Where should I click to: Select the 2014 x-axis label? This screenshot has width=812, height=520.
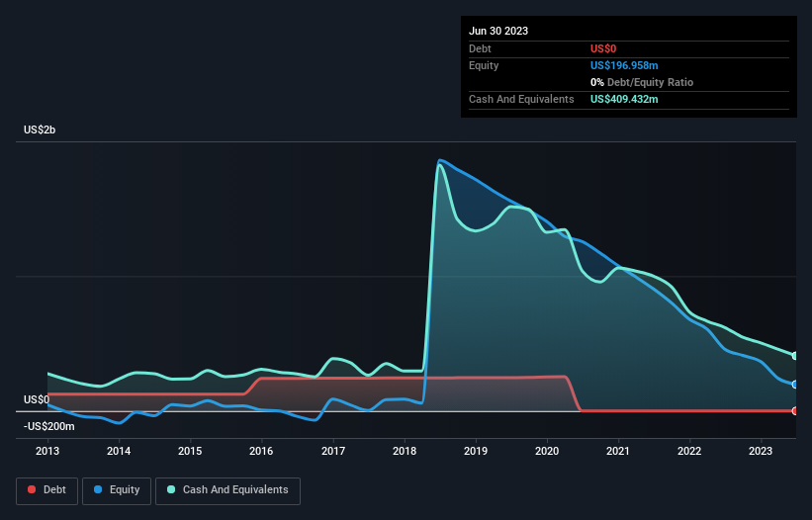[x=119, y=451]
